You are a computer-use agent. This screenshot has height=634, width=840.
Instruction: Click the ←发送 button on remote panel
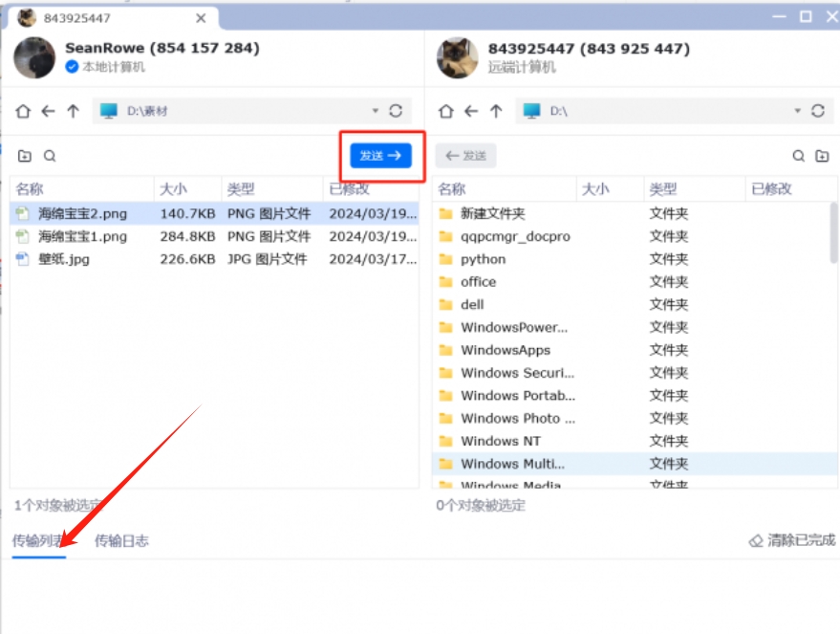[465, 155]
